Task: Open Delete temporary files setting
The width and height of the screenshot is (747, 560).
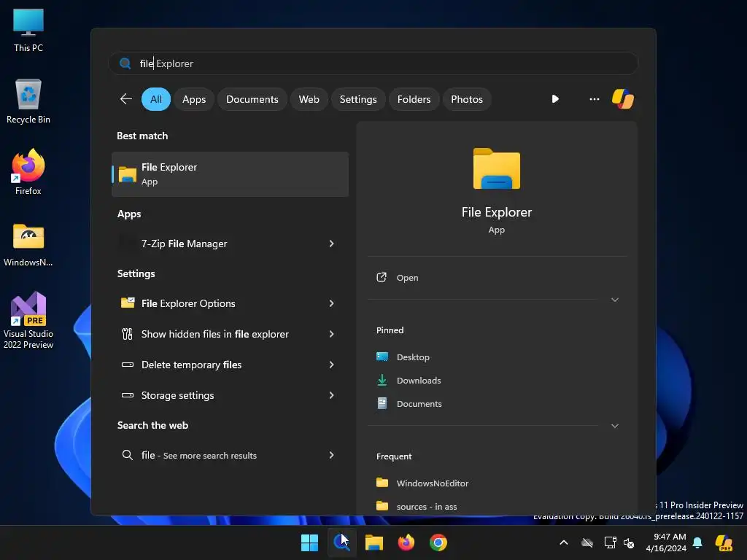Action: (230, 365)
